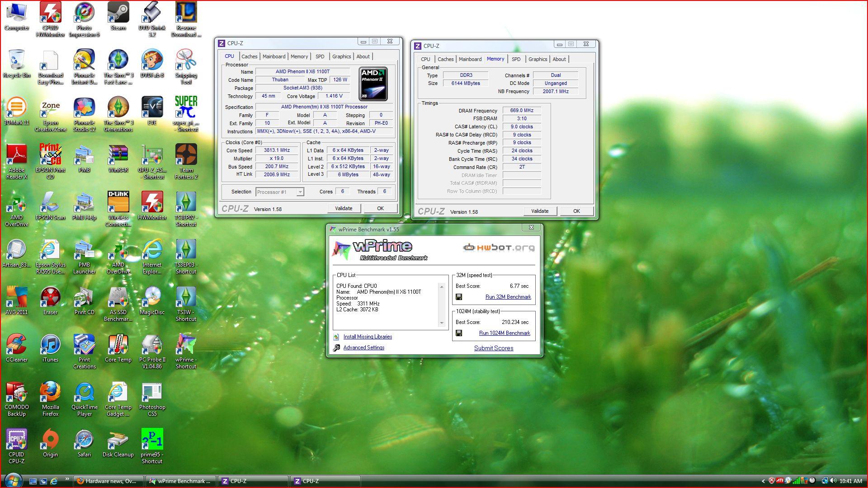This screenshot has height=488, width=868.
Task: Click OK in right CPU-Z Memory window
Action: (576, 211)
